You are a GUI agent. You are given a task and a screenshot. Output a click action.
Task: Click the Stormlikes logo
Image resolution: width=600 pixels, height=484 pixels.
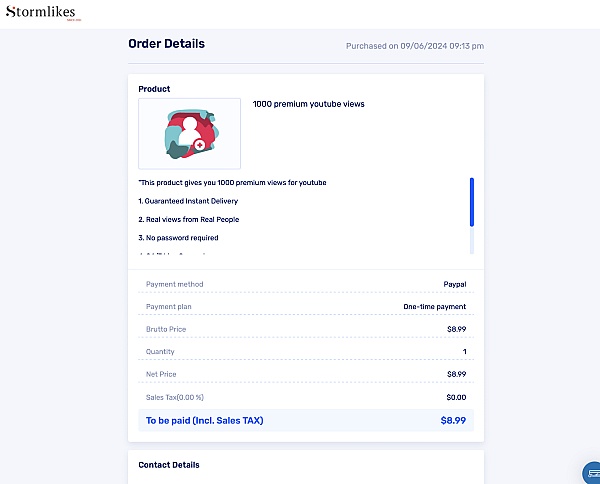[x=43, y=13]
